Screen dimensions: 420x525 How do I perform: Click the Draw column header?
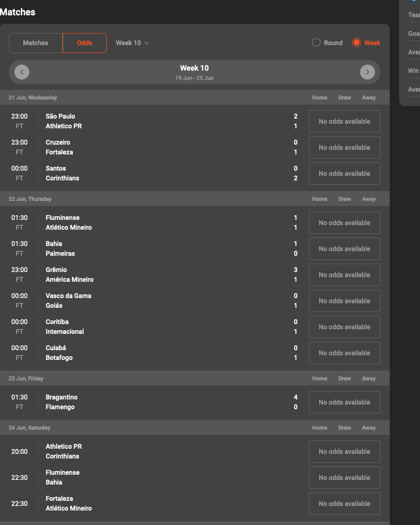click(x=344, y=97)
